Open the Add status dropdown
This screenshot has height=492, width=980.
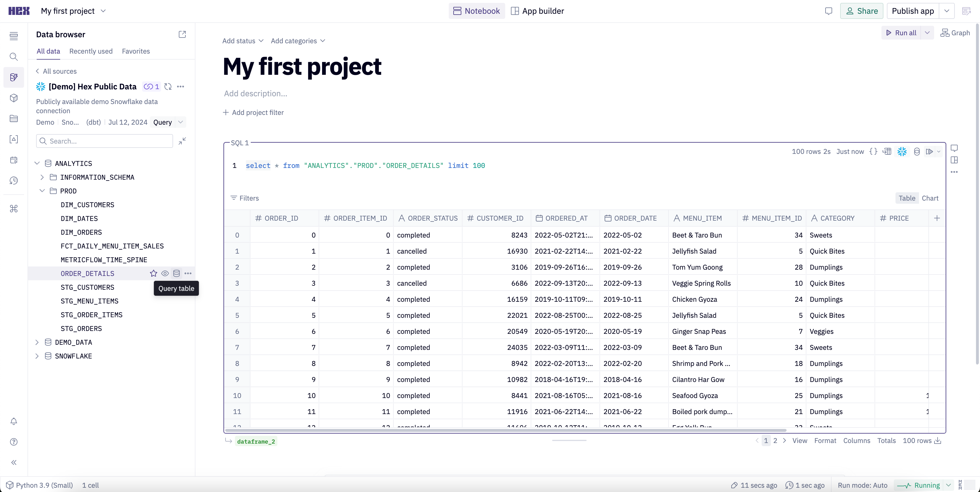coord(243,41)
